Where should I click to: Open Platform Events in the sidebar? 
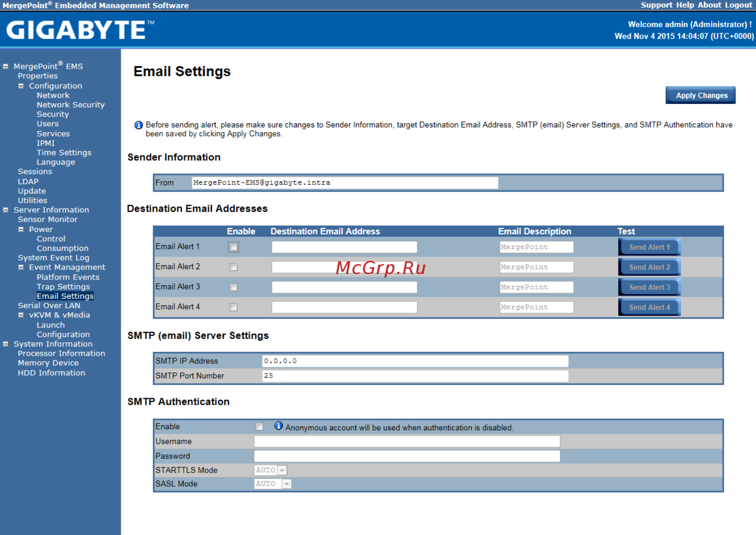click(x=68, y=277)
